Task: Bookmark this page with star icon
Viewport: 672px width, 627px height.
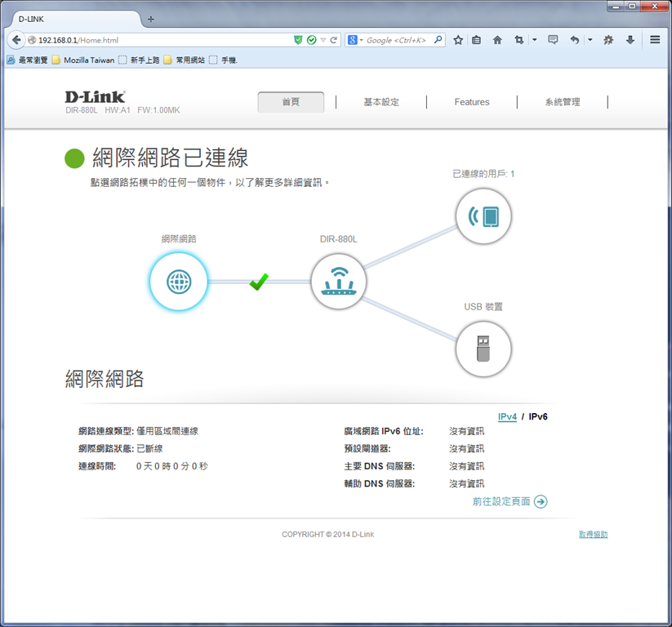Action: pyautogui.click(x=458, y=40)
